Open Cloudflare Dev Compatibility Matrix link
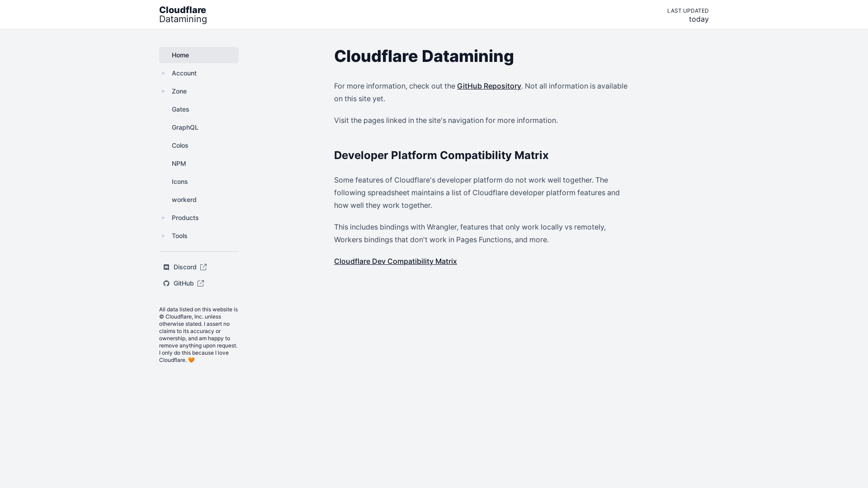Screen dimensions: 868x488 coord(396,261)
